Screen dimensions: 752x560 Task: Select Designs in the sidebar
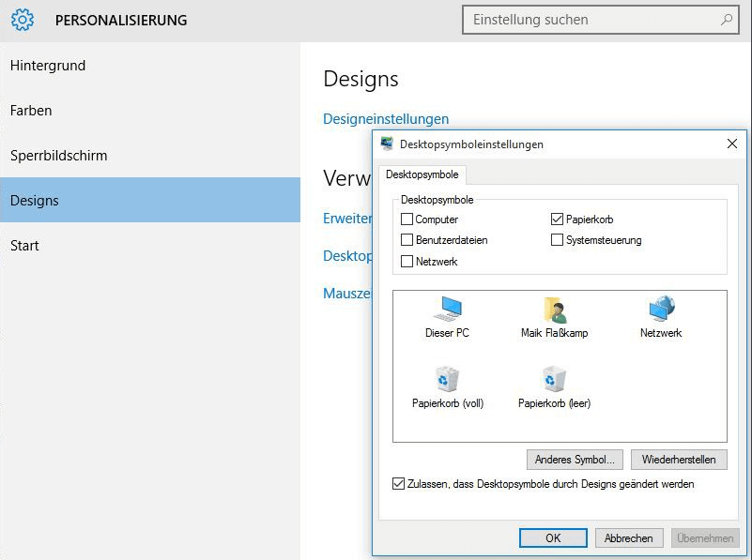pyautogui.click(x=150, y=200)
